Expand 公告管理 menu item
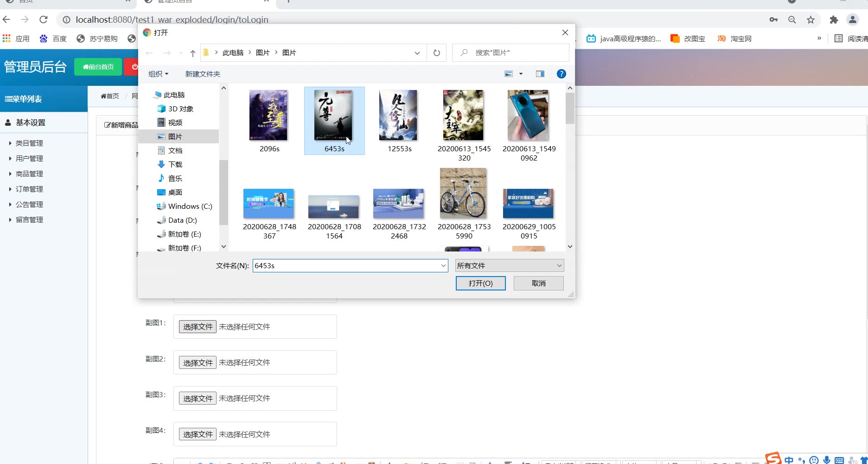The image size is (868, 464). tap(29, 205)
